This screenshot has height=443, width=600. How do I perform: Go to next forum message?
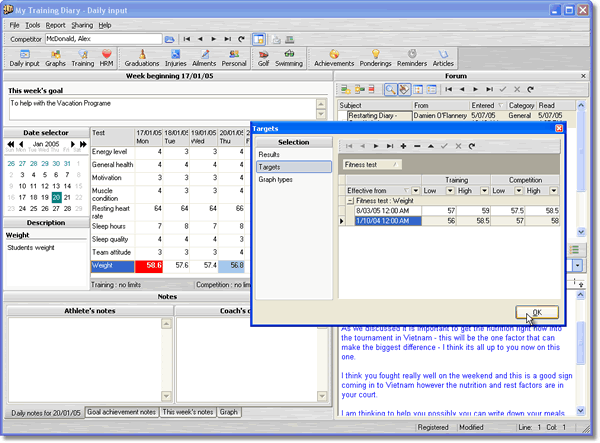[x=476, y=90]
